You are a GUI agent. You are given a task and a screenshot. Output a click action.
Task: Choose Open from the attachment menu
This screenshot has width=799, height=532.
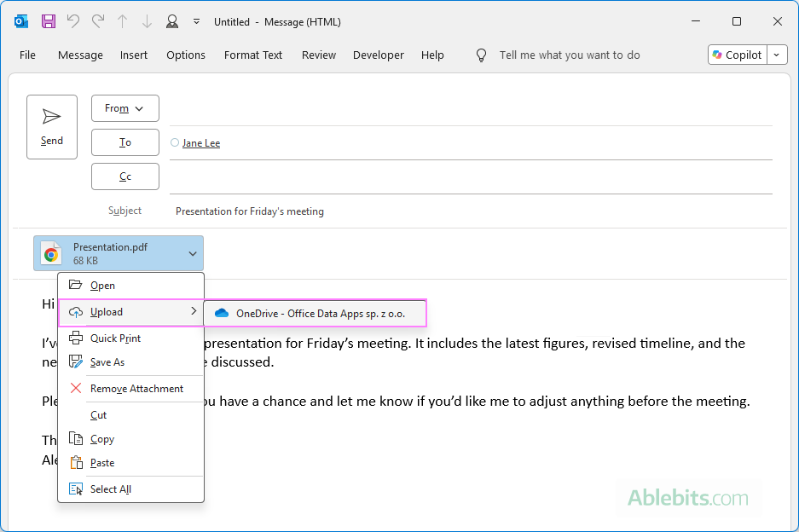tap(131, 286)
